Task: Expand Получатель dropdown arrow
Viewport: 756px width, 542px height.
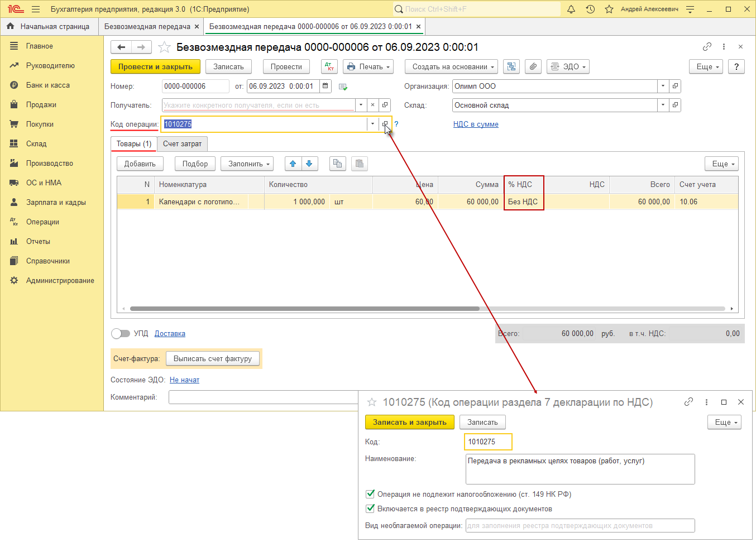Action: (x=361, y=105)
